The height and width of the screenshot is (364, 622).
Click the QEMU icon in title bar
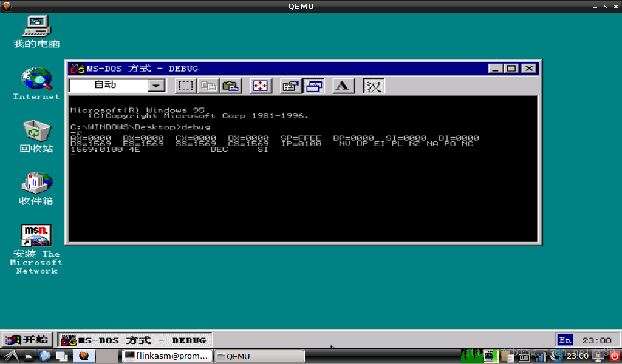coord(7,6)
